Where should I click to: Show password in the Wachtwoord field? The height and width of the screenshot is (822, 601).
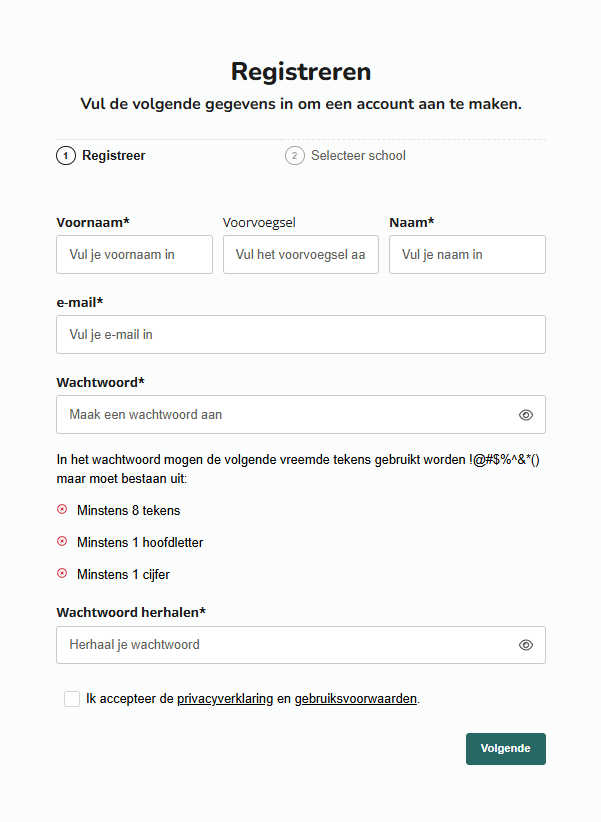tap(526, 415)
